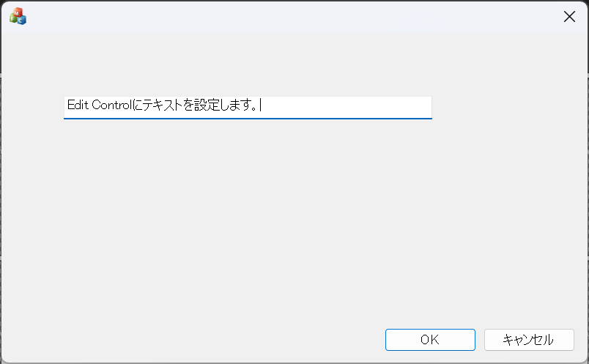
Task: Click empty dialog area left of OK button
Action: [x=220, y=339]
